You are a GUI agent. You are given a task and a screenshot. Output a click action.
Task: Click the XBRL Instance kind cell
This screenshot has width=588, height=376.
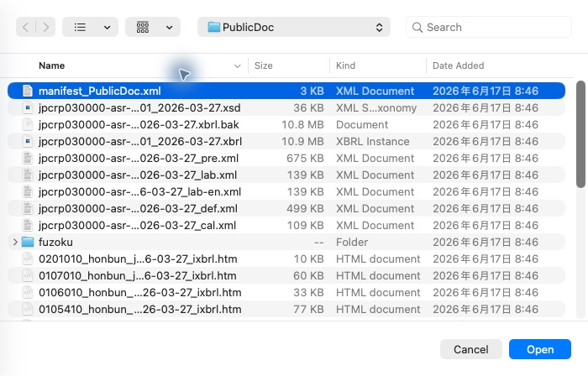coord(372,142)
